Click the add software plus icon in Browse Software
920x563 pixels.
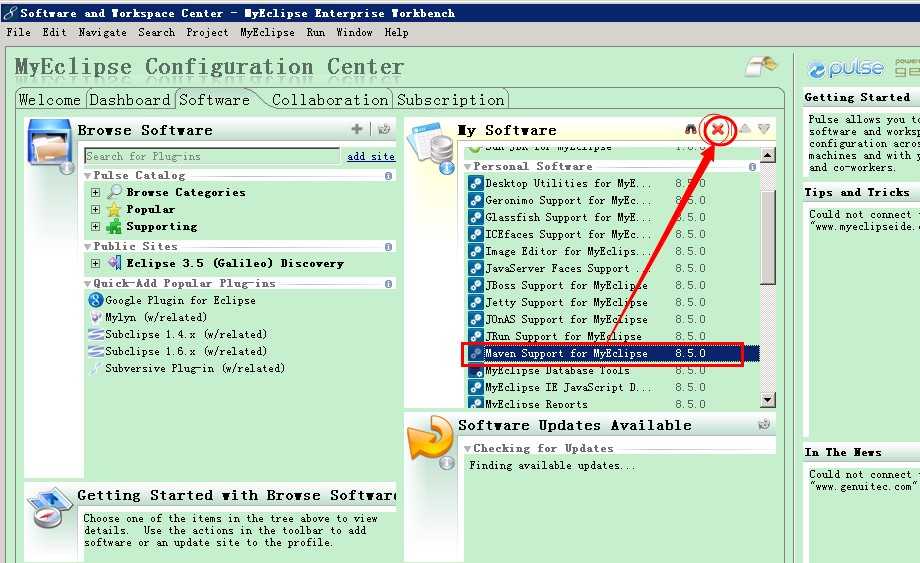click(x=357, y=129)
